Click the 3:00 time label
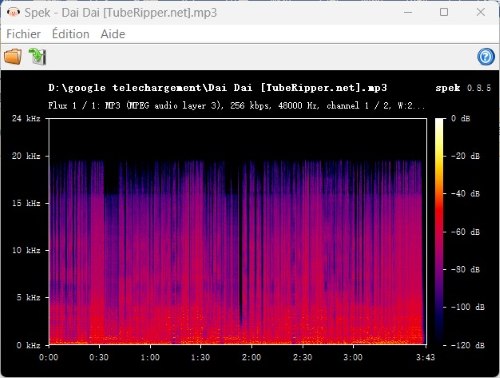The height and width of the screenshot is (378, 500). point(353,357)
